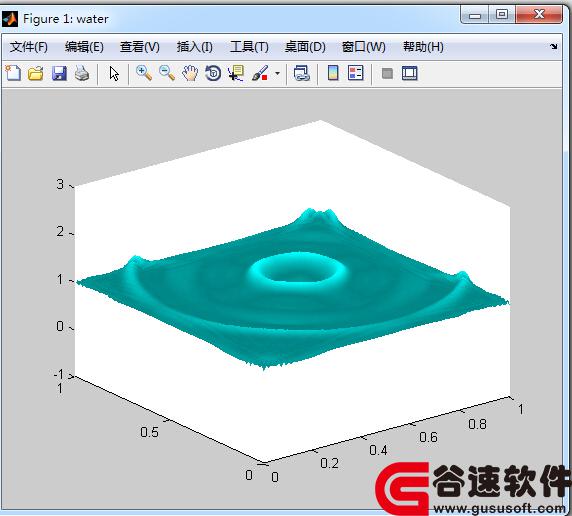Expand the Brush color dropdown arrow
The image size is (572, 516).
(278, 73)
